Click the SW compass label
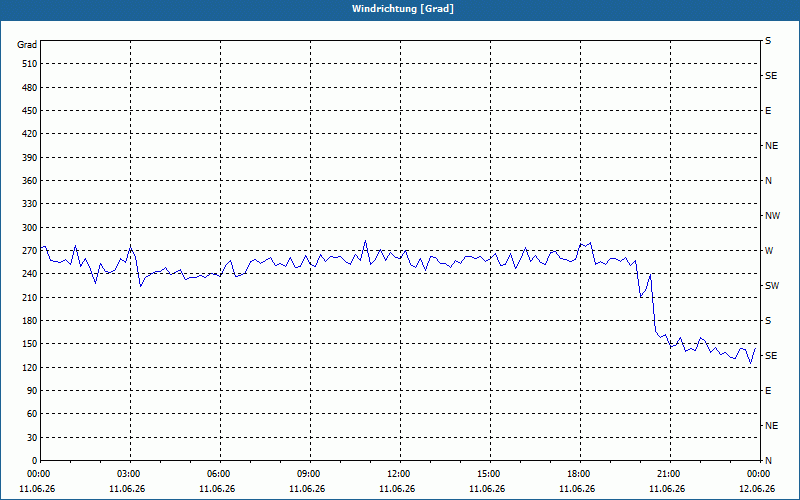Image resolution: width=800 pixels, height=500 pixels. click(x=772, y=286)
